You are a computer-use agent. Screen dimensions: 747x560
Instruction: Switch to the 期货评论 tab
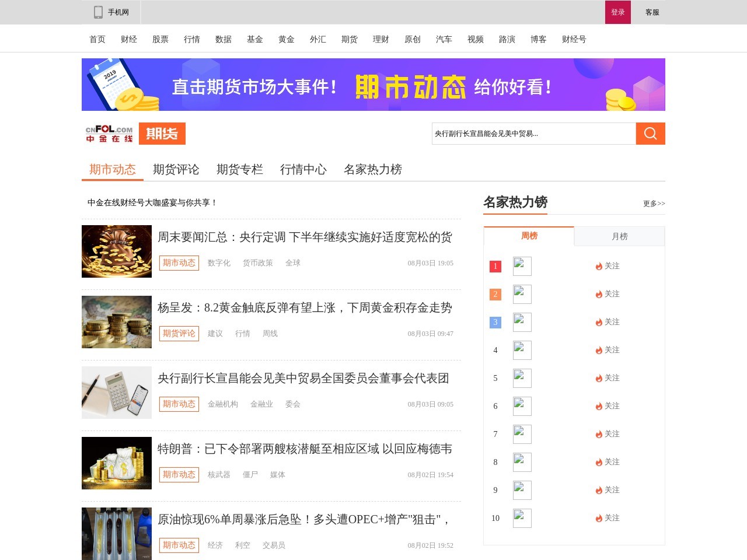pyautogui.click(x=176, y=170)
